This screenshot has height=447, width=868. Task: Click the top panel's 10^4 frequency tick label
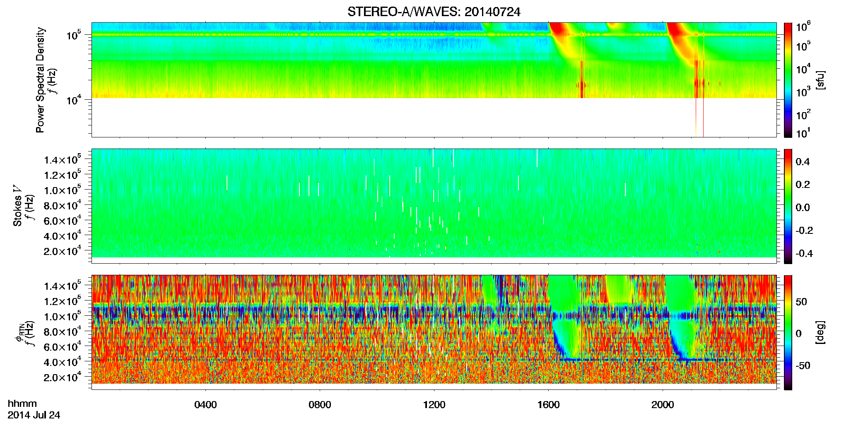click(74, 99)
